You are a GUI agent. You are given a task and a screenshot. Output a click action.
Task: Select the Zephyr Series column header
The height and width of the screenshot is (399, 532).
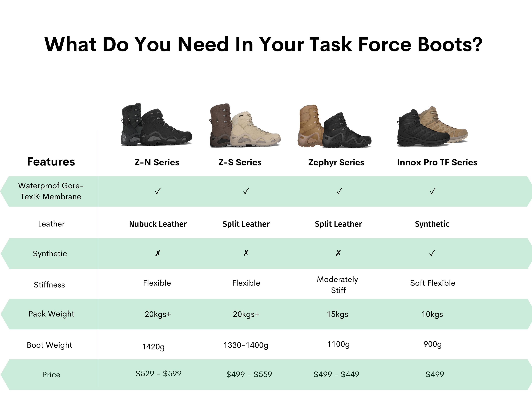click(x=336, y=163)
